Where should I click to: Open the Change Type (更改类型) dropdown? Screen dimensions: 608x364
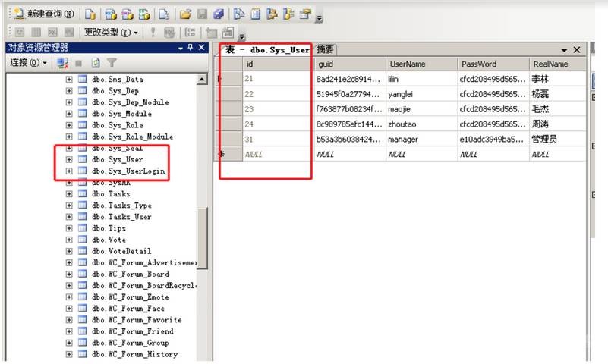point(111,33)
